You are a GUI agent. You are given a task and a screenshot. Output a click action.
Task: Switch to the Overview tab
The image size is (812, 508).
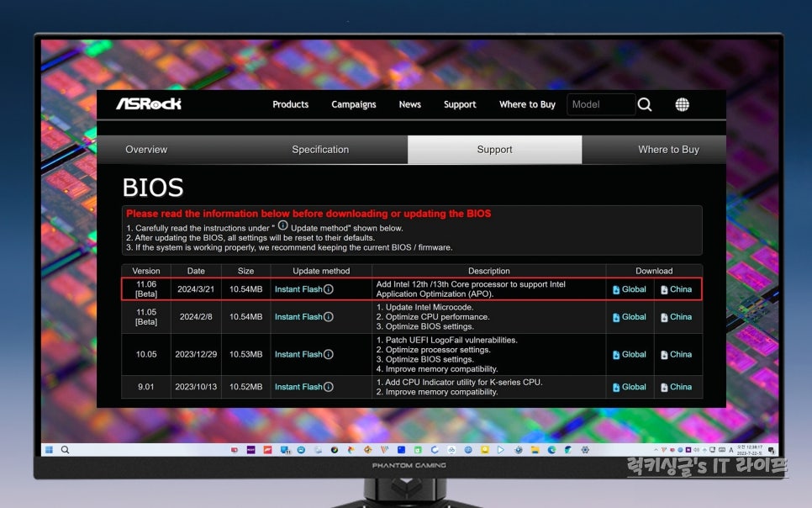click(146, 150)
